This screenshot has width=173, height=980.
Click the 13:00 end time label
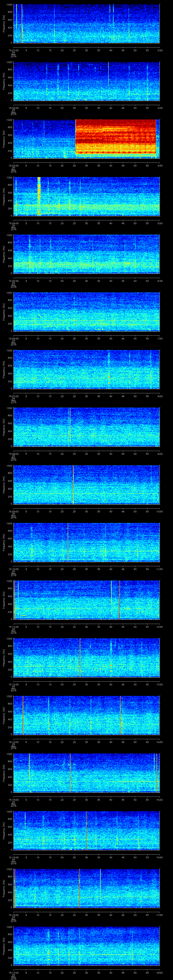(x=159, y=684)
